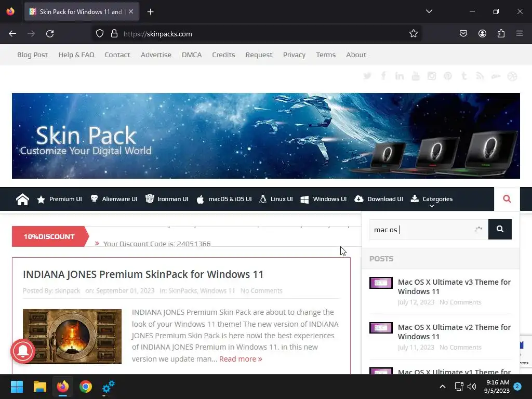Viewport: 532px width, 399px height.
Task: List all tabs dropdown arrow
Action: click(429, 11)
